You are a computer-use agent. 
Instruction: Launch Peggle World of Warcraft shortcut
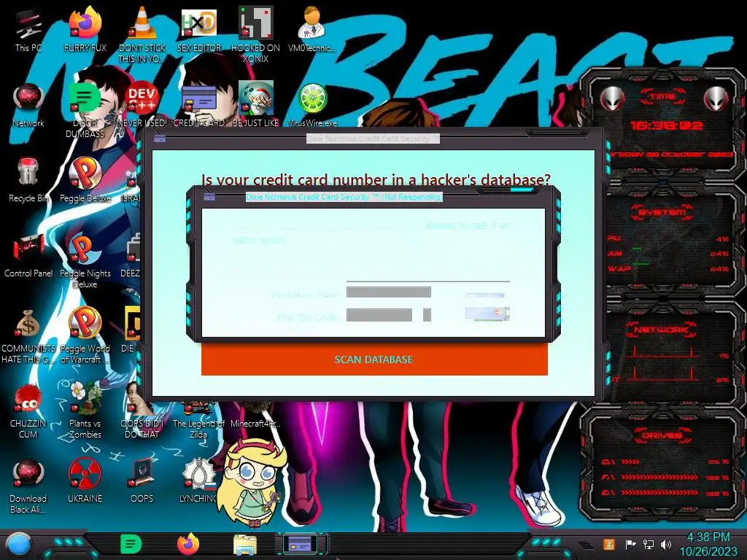(x=85, y=335)
